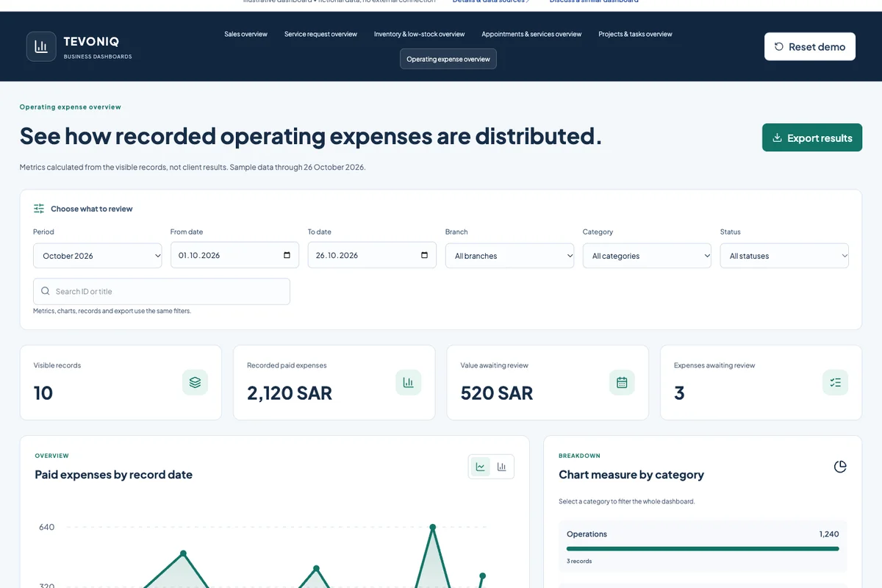The width and height of the screenshot is (882, 588).
Task: Go to Inventory & low-stock overview
Action: click(419, 34)
